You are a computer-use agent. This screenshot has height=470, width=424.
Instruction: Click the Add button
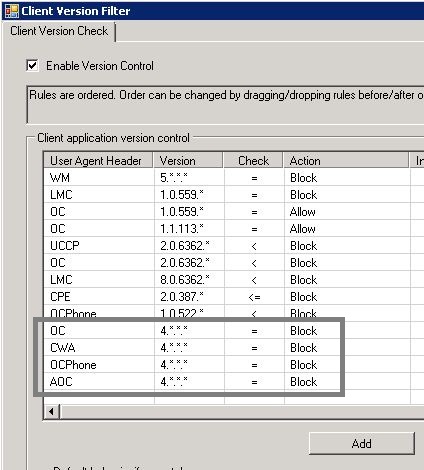362,444
